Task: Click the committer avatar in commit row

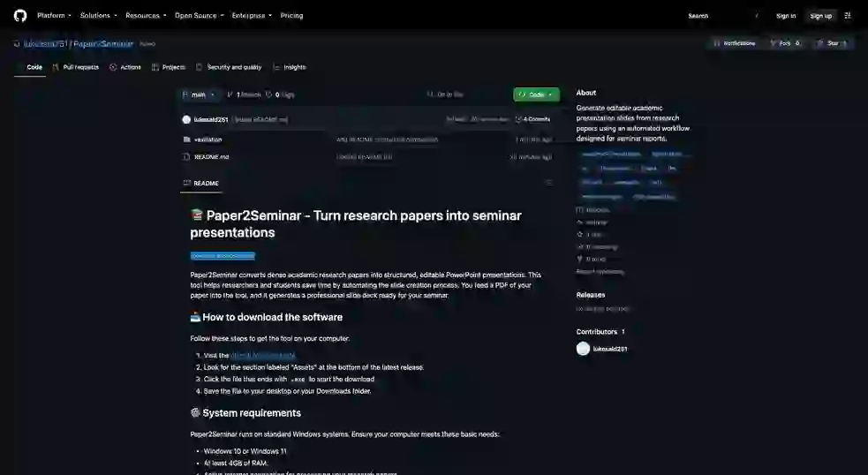Action: (x=186, y=119)
